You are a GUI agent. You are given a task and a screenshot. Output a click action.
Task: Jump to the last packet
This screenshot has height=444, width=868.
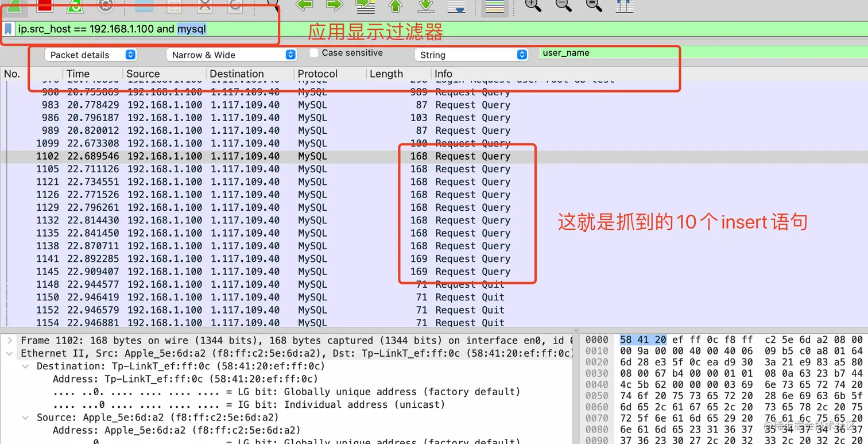tap(425, 6)
